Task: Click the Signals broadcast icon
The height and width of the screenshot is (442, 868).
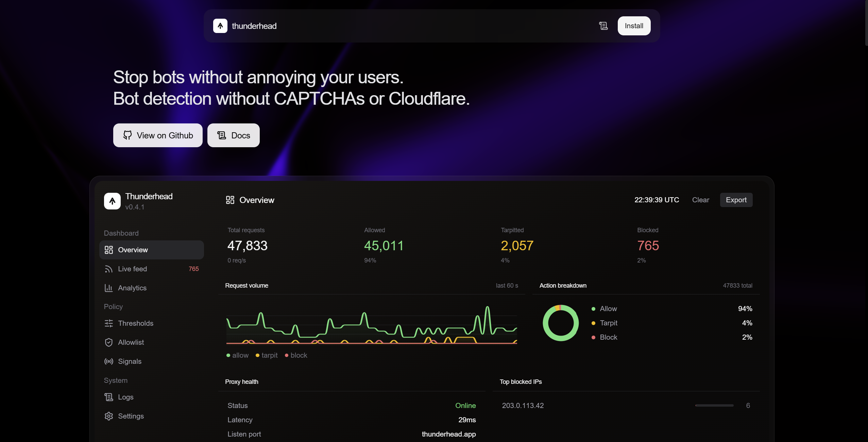Action: click(109, 361)
